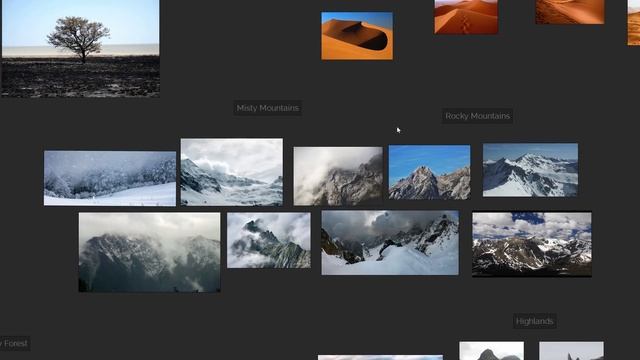Open the snowy forest slope photo

click(110, 178)
